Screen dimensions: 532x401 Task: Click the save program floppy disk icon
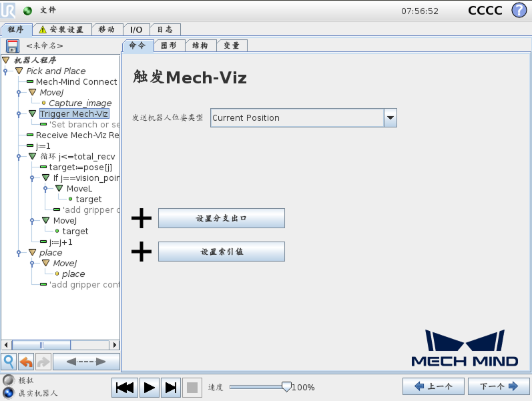click(13, 46)
